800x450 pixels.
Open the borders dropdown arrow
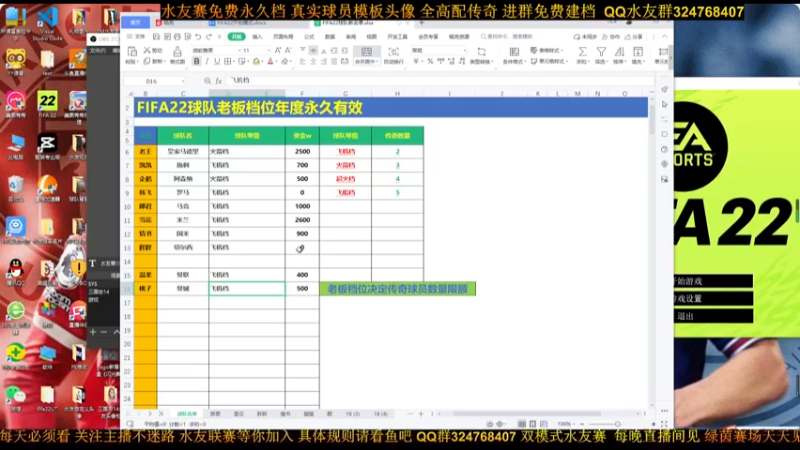coord(234,62)
